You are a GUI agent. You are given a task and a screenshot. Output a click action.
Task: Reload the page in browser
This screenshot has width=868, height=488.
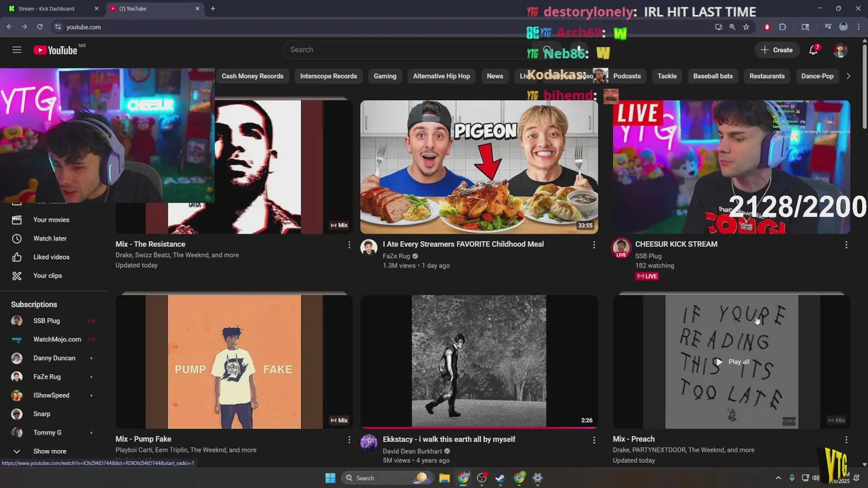point(40,27)
